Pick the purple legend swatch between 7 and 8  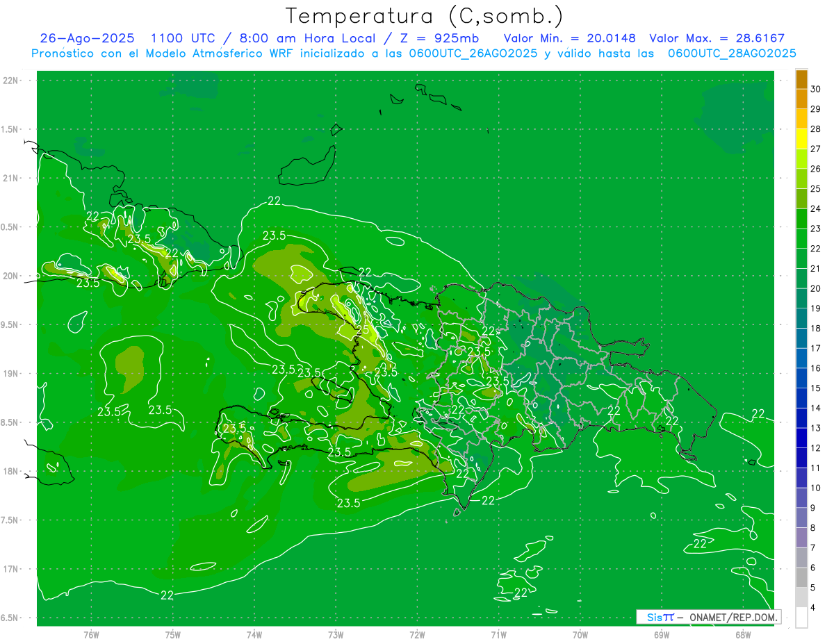801,538
